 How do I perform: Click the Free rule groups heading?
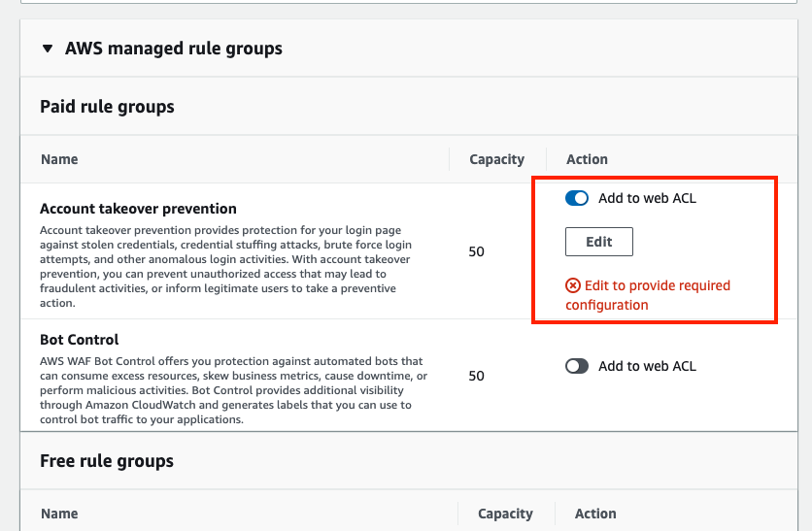pyautogui.click(x=107, y=460)
